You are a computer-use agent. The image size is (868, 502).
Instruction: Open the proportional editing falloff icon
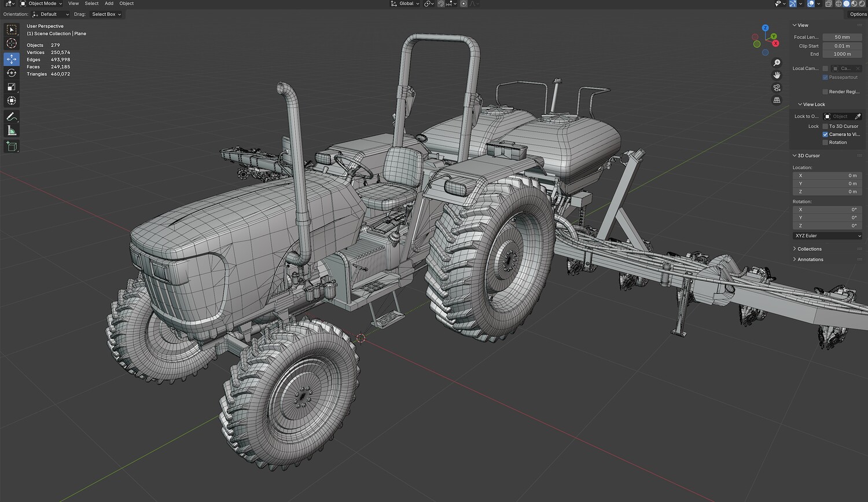point(474,3)
